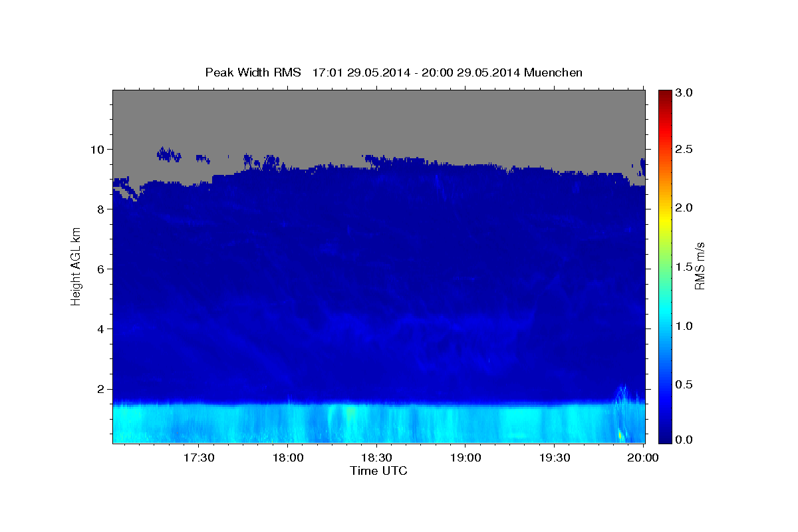
Task: Click the "20:00" time tick label
Action: 643,458
